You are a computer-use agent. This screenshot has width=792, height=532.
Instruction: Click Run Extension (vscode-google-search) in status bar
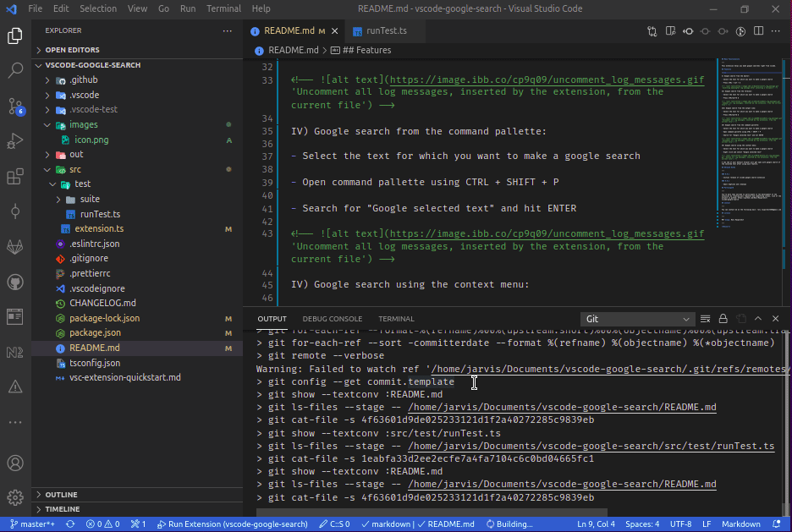coord(233,524)
